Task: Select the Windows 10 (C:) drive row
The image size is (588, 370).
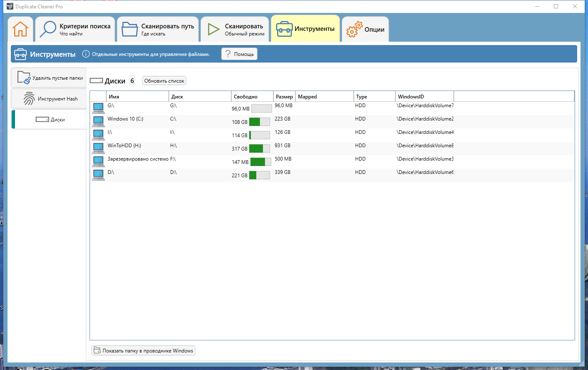Action: pos(332,122)
